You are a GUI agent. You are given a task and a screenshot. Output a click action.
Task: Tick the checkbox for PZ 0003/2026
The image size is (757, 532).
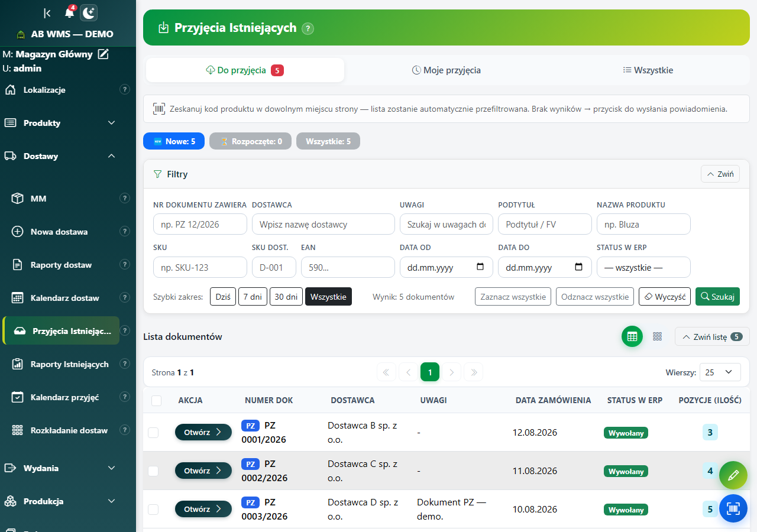(153, 510)
